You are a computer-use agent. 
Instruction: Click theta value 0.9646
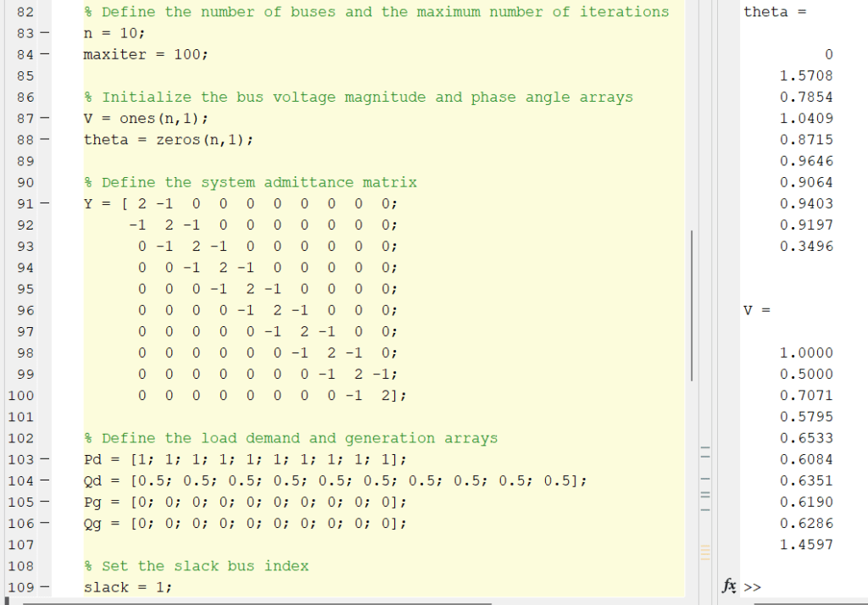click(806, 161)
